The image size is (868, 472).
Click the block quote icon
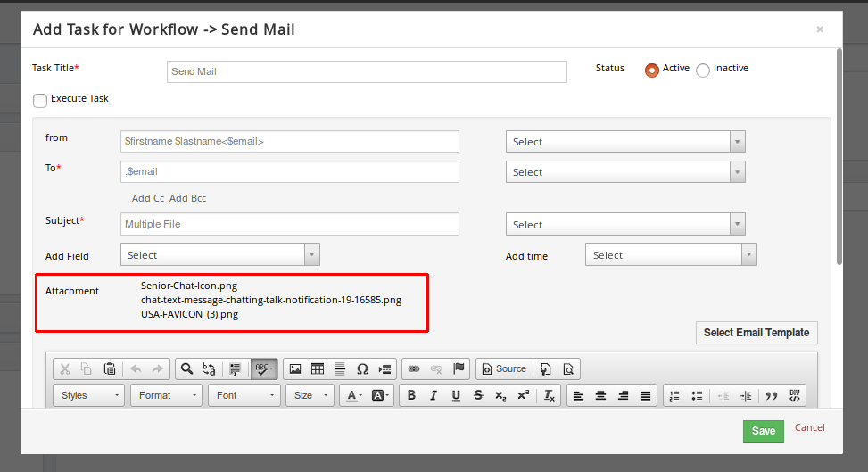click(x=772, y=395)
